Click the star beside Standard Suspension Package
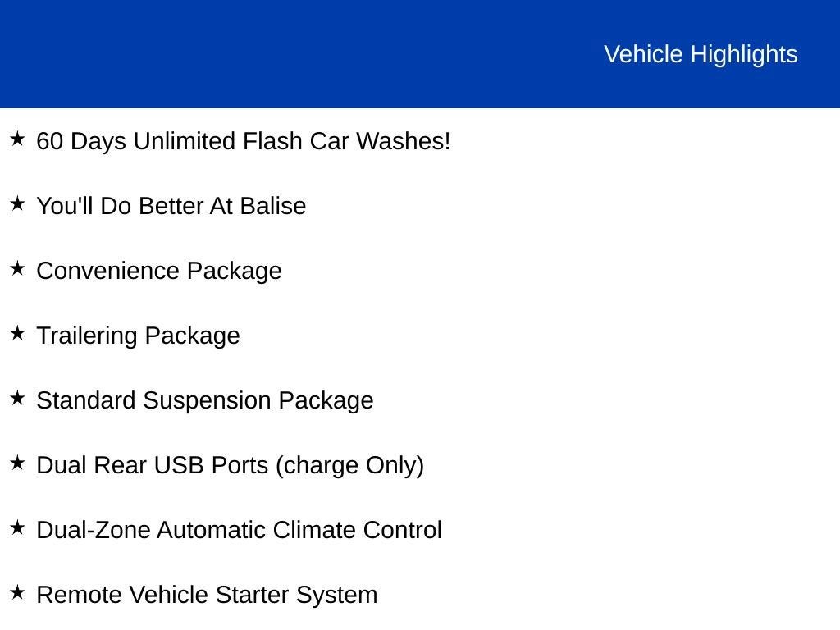This screenshot has height=630, width=840. tap(17, 398)
